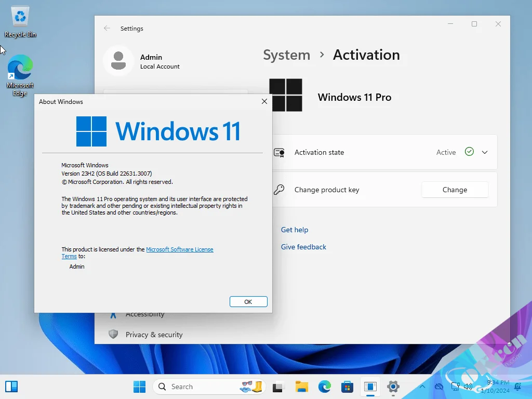
Task: Open the network tray icon
Action: click(455, 387)
